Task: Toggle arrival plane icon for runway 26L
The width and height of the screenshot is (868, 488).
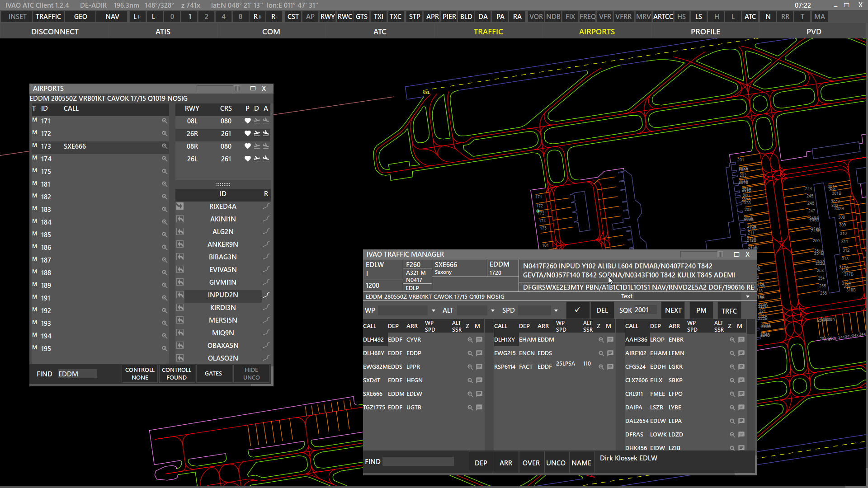Action: (x=266, y=159)
